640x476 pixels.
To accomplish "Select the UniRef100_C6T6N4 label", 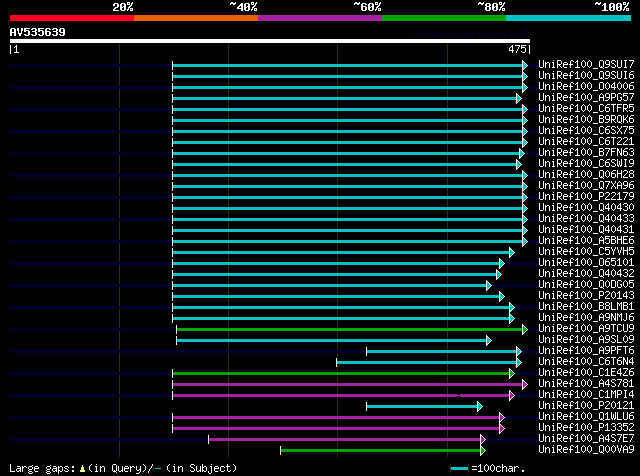I will [586, 362].
